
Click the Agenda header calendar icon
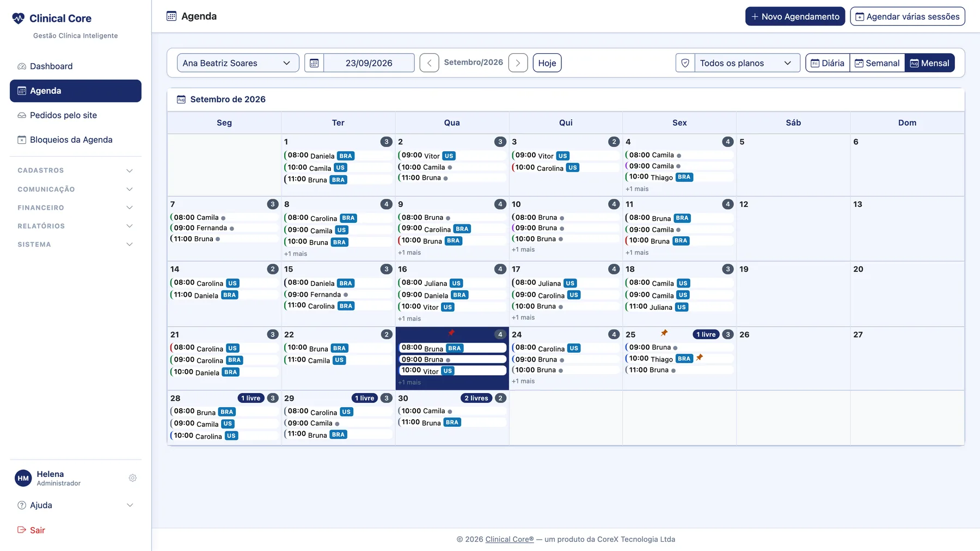pos(171,16)
